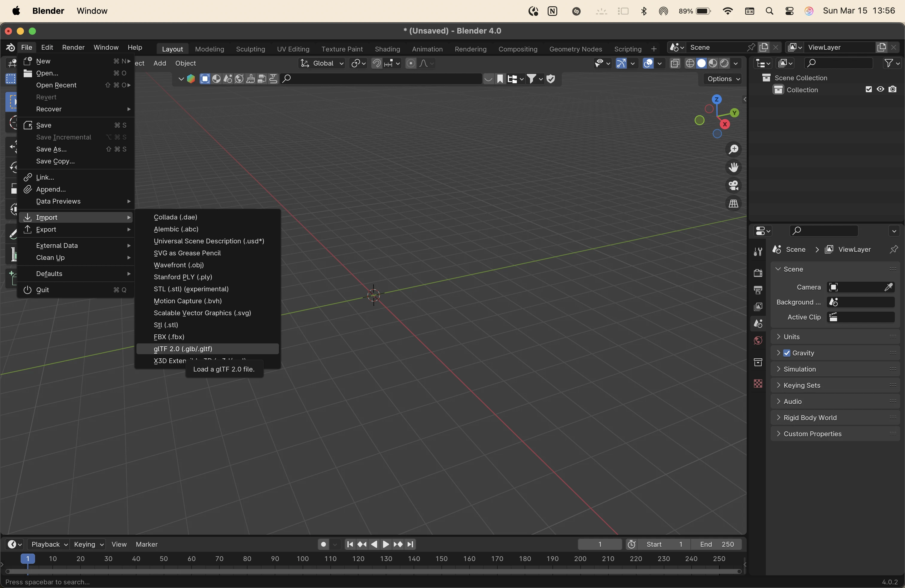The height and width of the screenshot is (588, 905).
Task: Click the Options button in viewport
Action: point(722,79)
